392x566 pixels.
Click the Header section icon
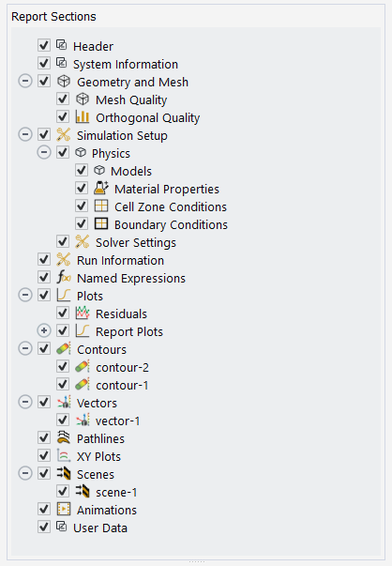(x=62, y=45)
